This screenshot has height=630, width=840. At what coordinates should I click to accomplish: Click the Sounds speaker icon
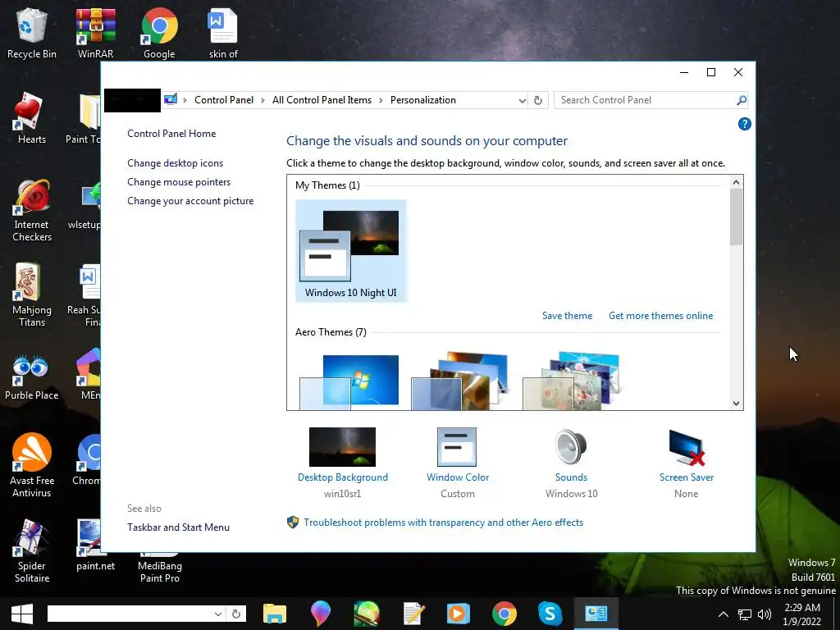point(571,447)
